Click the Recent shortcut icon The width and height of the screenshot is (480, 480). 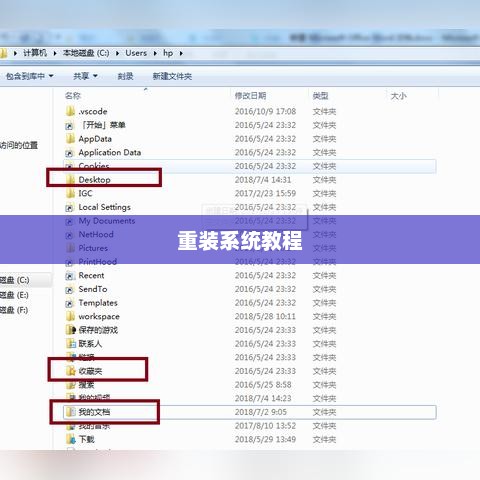pyautogui.click(x=69, y=276)
